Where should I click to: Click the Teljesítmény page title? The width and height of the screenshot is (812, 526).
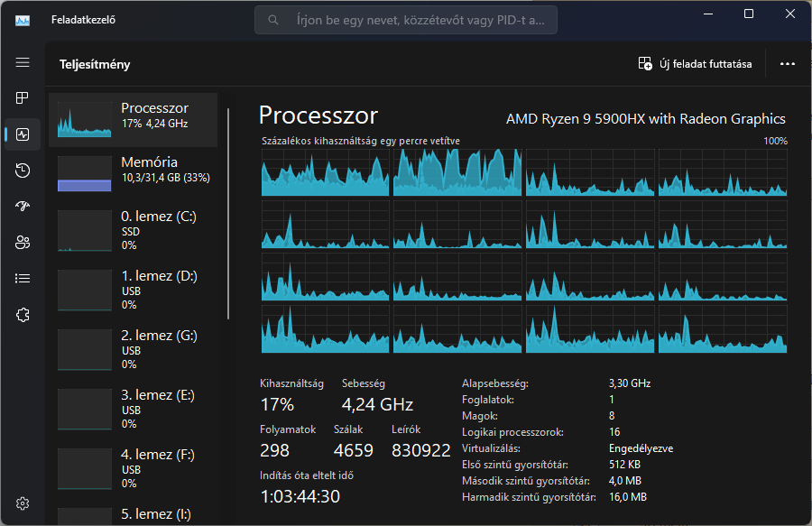pyautogui.click(x=95, y=64)
